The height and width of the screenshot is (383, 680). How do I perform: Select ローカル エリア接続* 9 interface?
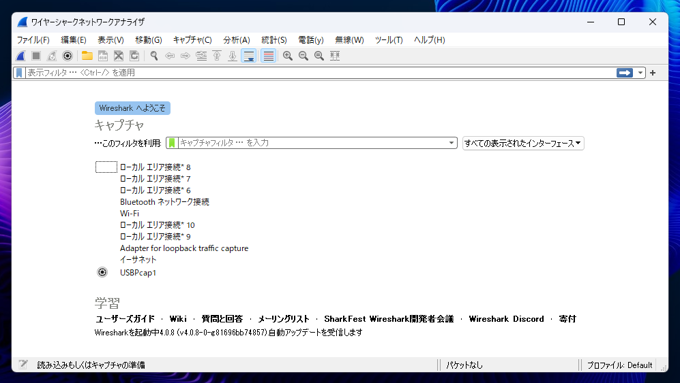pos(155,236)
